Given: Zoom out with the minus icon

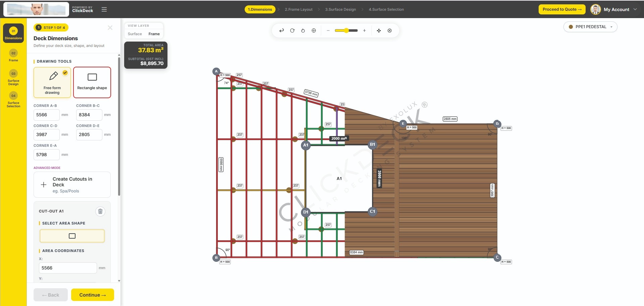Looking at the screenshot, I should [x=328, y=30].
